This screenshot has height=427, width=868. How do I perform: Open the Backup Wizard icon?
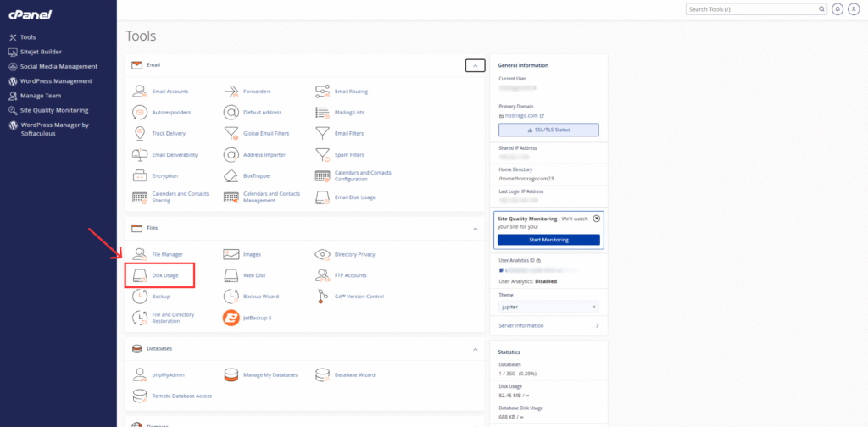click(231, 297)
